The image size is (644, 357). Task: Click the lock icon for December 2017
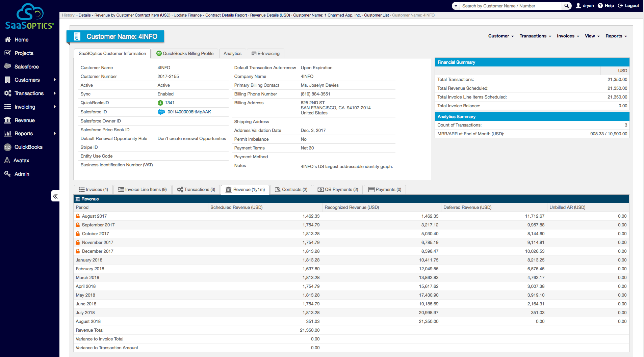pos(78,251)
